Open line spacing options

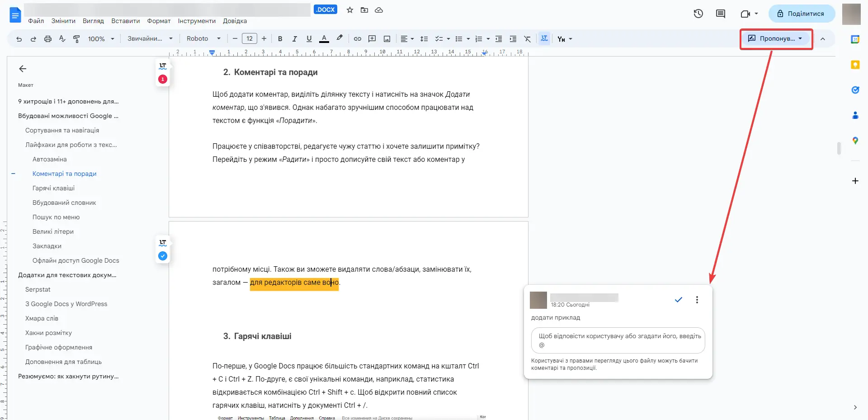[x=424, y=39]
